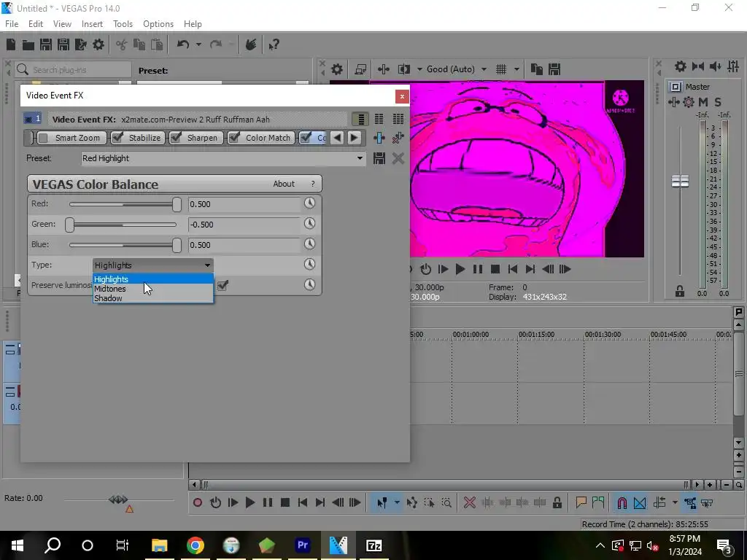Toggle the Sharpen effect checkbox
The image size is (747, 560).
(176, 138)
